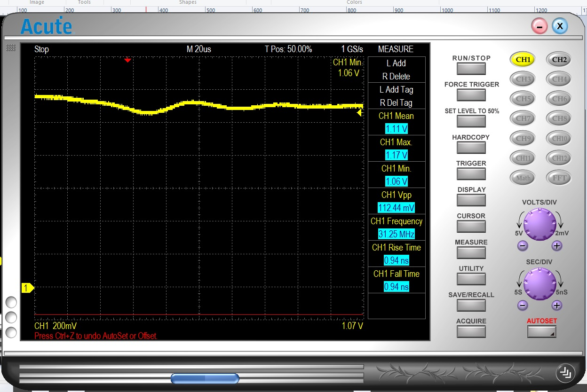Decrease SEC/DIV with minus button
This screenshot has height=392, width=587.
point(523,306)
